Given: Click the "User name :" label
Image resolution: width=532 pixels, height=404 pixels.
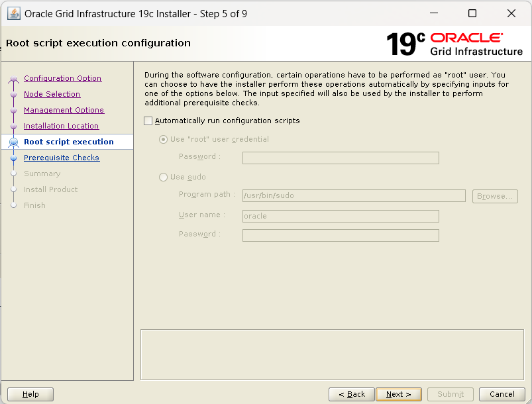Looking at the screenshot, I should (202, 215).
